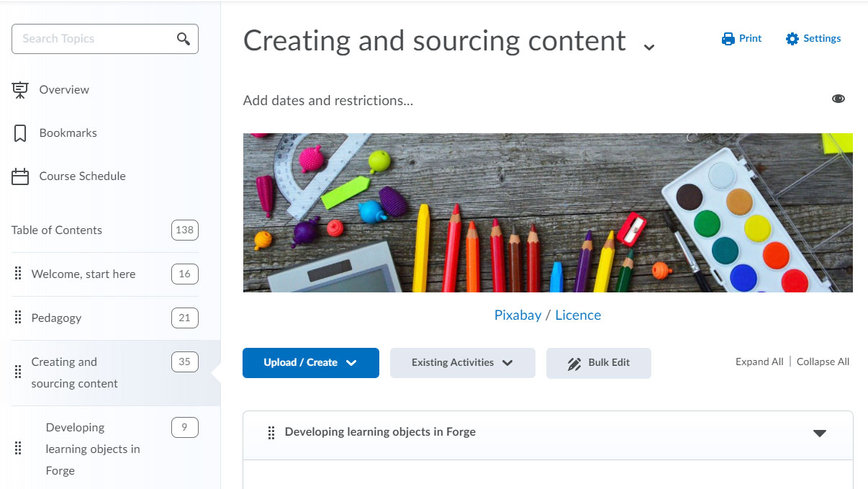Click the count badge 9
The width and height of the screenshot is (868, 489).
(185, 428)
